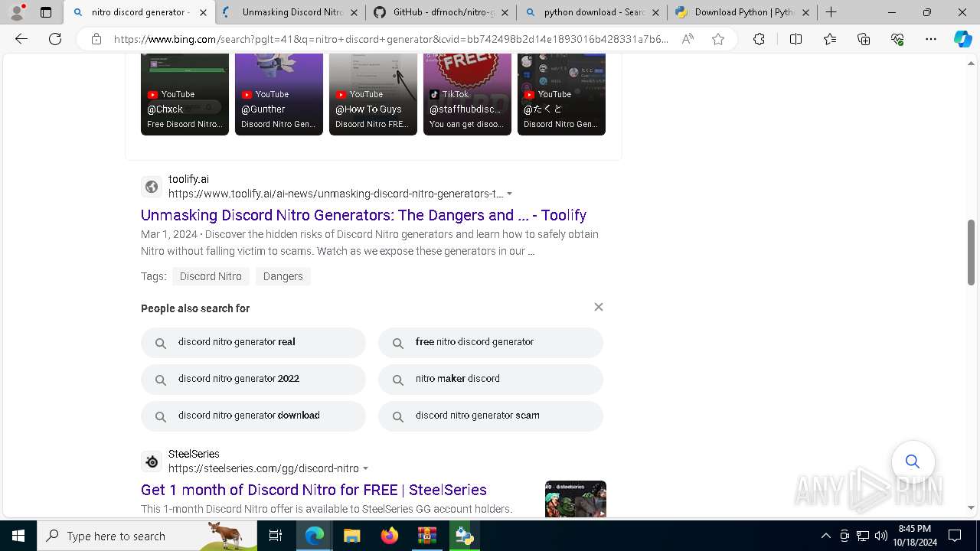980x551 pixels.
Task: Open browser profile avatar
Action: [17, 12]
